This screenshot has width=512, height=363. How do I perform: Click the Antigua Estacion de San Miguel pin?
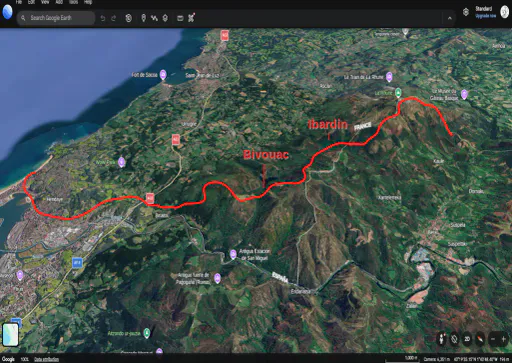(x=233, y=255)
